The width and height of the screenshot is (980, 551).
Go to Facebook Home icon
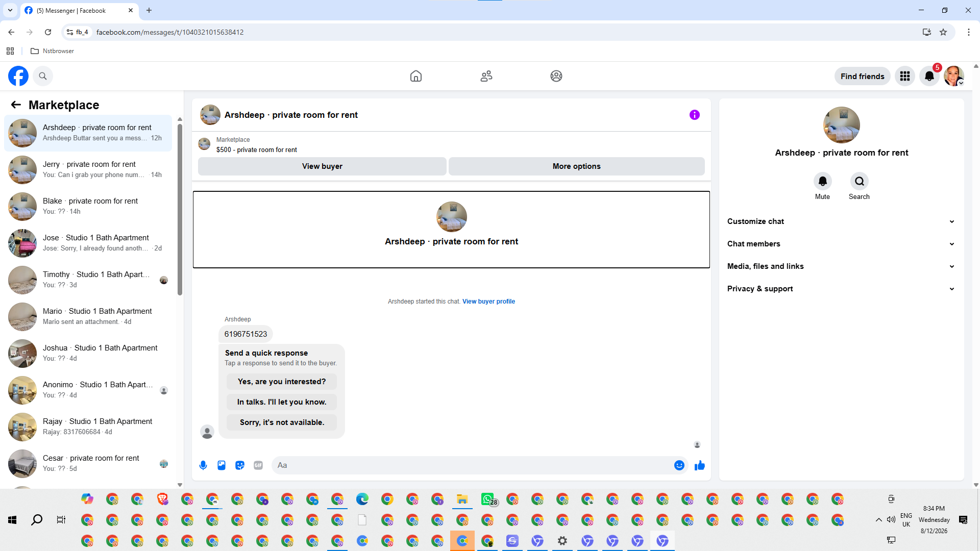pos(416,76)
